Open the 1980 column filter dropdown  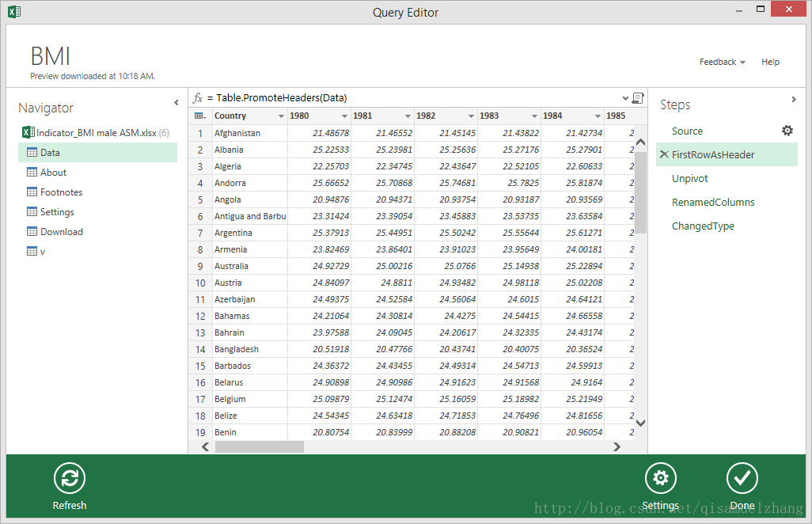[x=344, y=116]
